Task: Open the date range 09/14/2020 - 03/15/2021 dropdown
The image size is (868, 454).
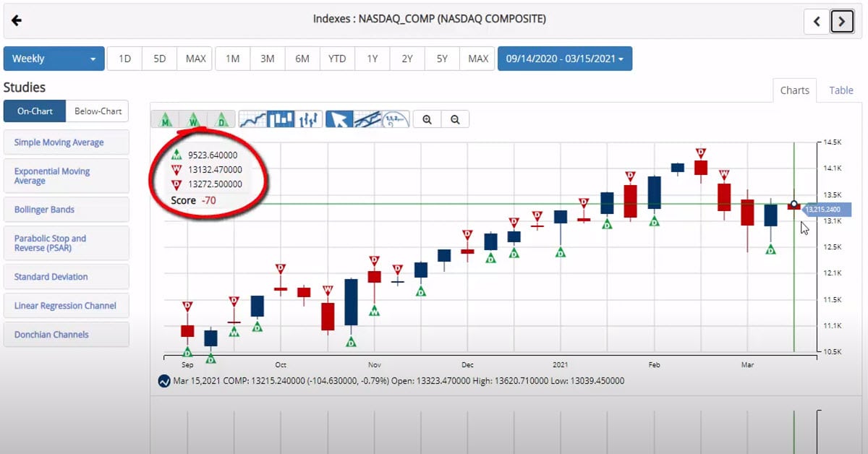Action: point(564,59)
